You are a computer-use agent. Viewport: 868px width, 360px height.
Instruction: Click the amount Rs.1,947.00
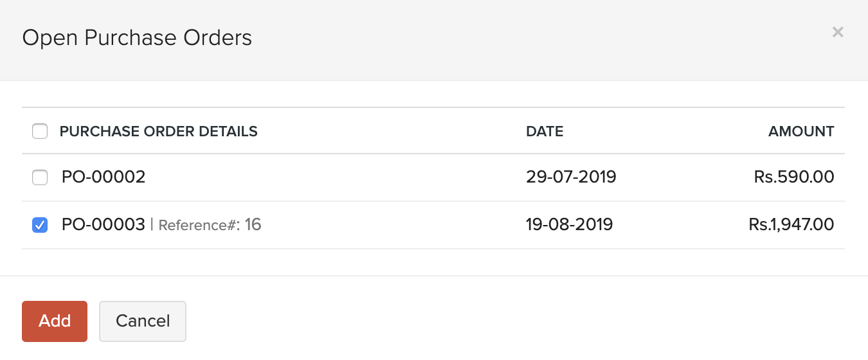coord(791,224)
